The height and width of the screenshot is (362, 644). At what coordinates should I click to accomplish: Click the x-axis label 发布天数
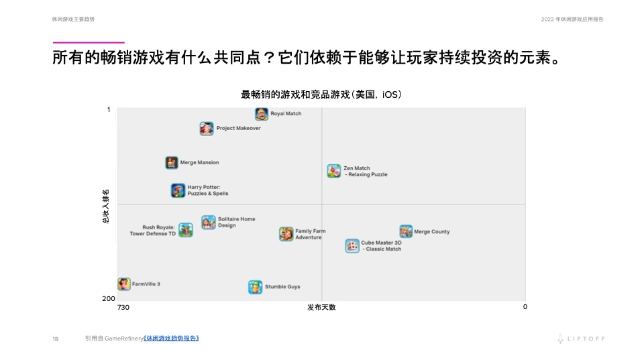coord(321,307)
